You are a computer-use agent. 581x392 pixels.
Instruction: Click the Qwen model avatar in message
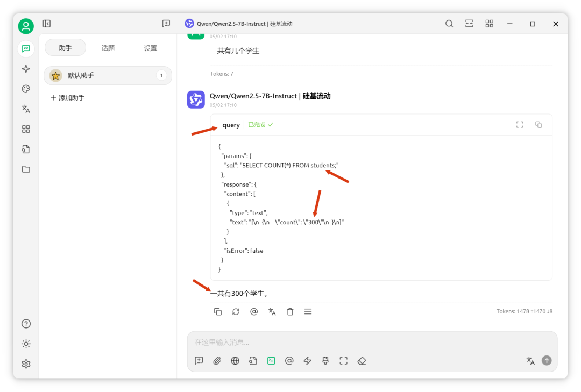pos(196,99)
